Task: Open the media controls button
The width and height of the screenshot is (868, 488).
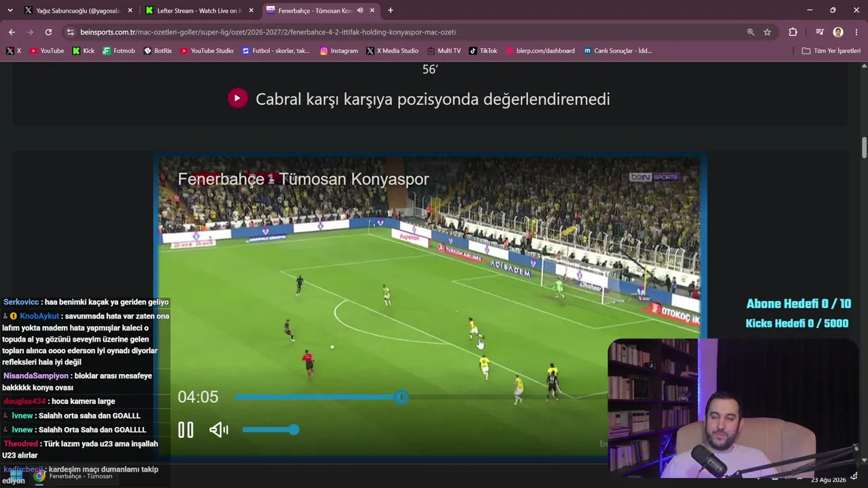Action: click(819, 32)
